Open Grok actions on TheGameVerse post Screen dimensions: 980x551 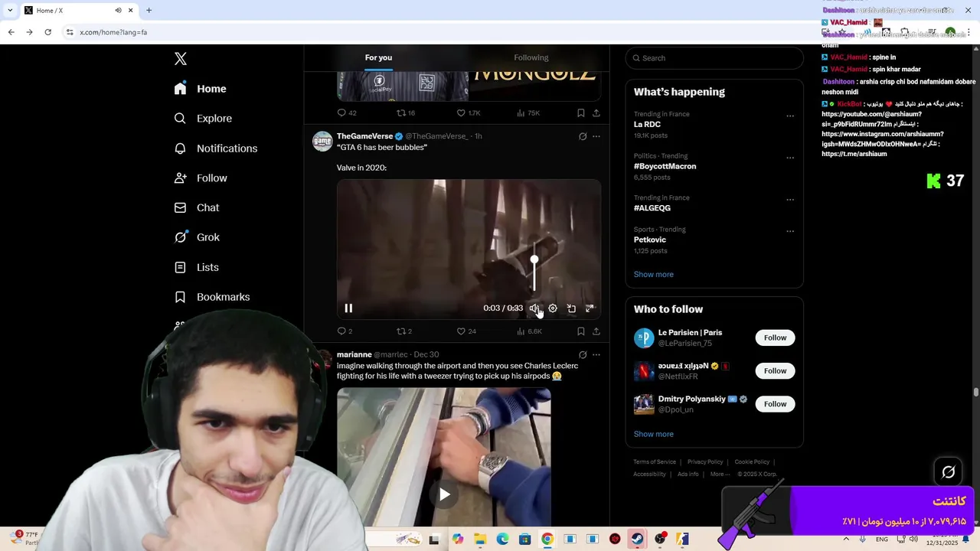583,136
